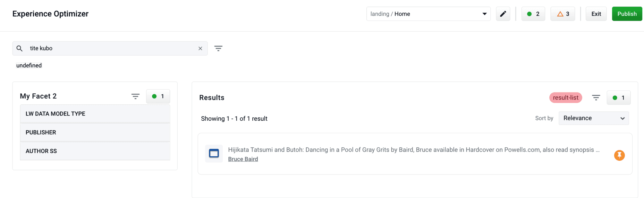644x198 pixels.
Task: Click result document type icon
Action: point(214,153)
